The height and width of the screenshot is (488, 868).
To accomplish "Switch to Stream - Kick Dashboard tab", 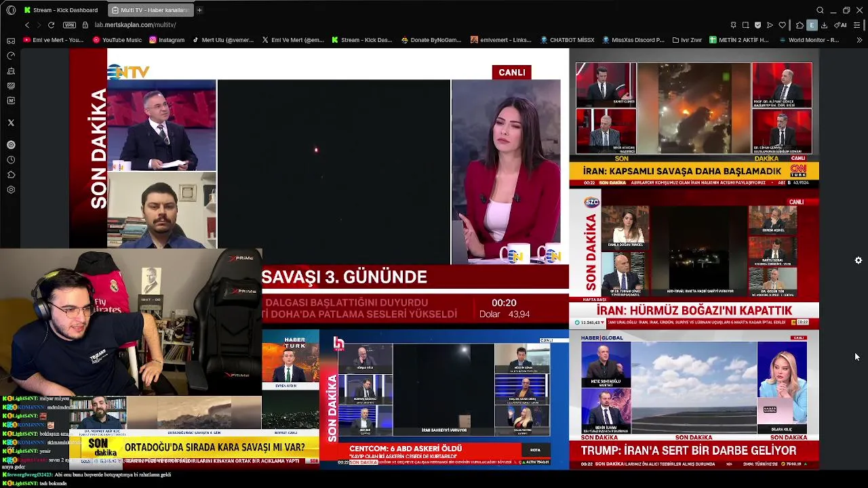I will pos(61,10).
